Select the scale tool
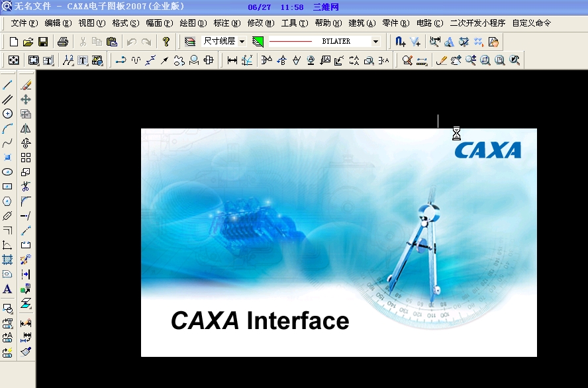 coord(26,172)
